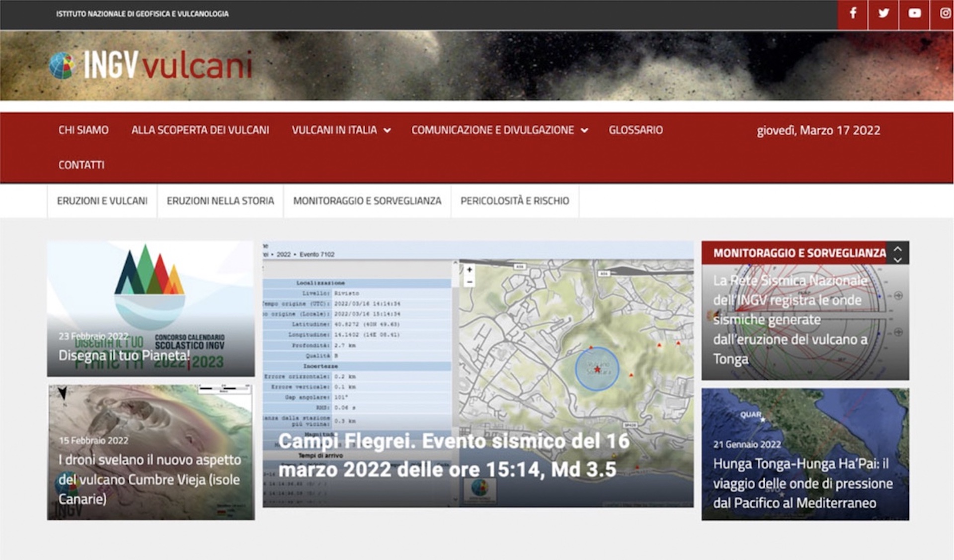Click the 15 Febbraio 2022 date label
954x560 pixels.
coord(93,440)
